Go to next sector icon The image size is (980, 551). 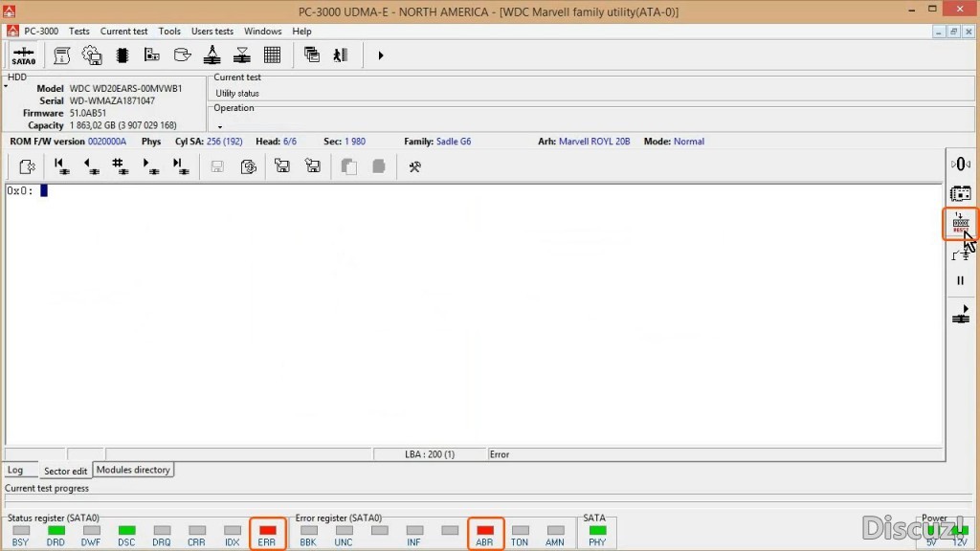150,166
